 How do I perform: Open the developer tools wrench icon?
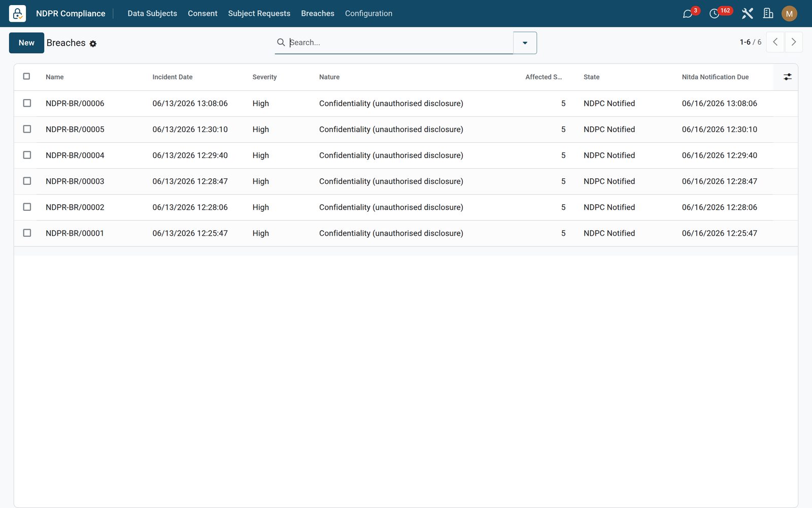(x=747, y=14)
